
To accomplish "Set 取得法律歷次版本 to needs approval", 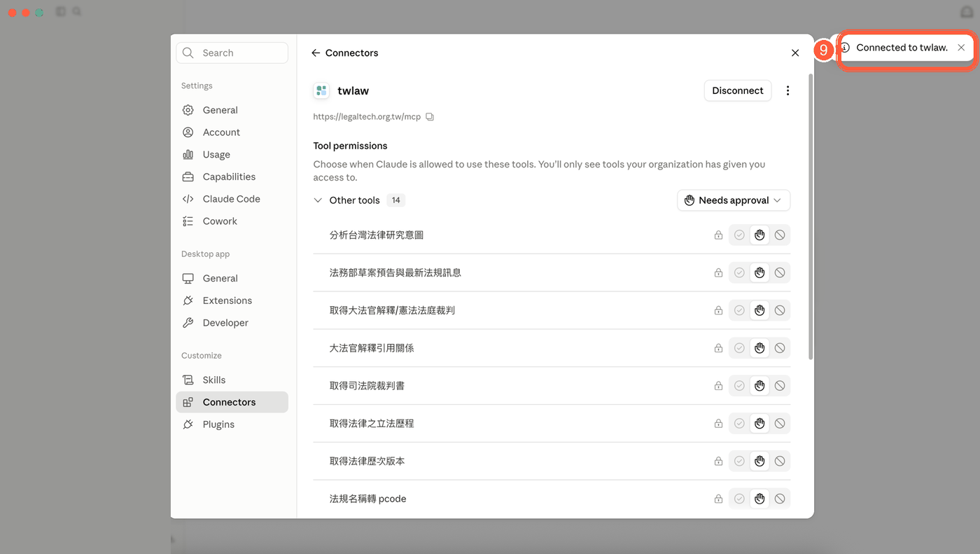I will click(x=759, y=462).
